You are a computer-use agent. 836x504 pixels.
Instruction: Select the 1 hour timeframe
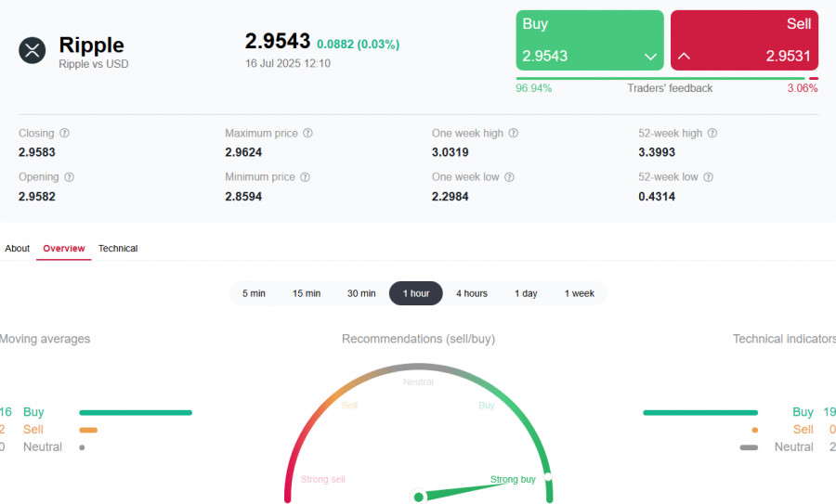pos(416,293)
